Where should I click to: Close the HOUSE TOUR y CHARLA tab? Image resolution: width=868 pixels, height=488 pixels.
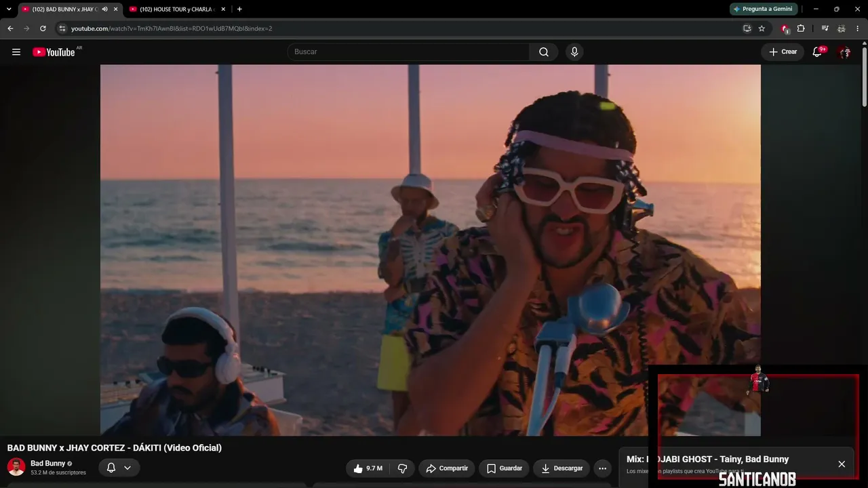click(223, 9)
